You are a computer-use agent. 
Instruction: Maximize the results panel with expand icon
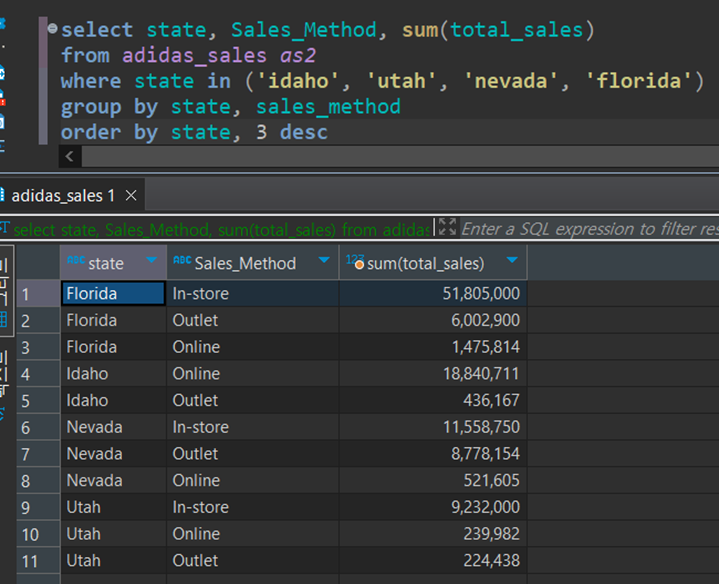(447, 227)
